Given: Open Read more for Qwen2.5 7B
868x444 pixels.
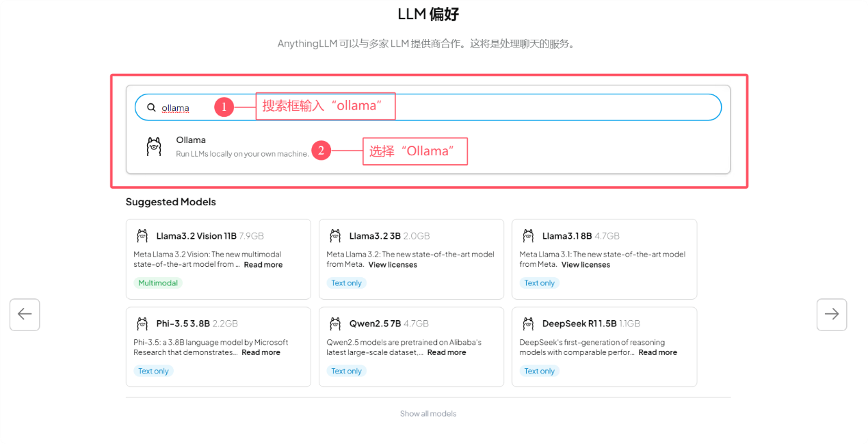Looking at the screenshot, I should [x=447, y=352].
